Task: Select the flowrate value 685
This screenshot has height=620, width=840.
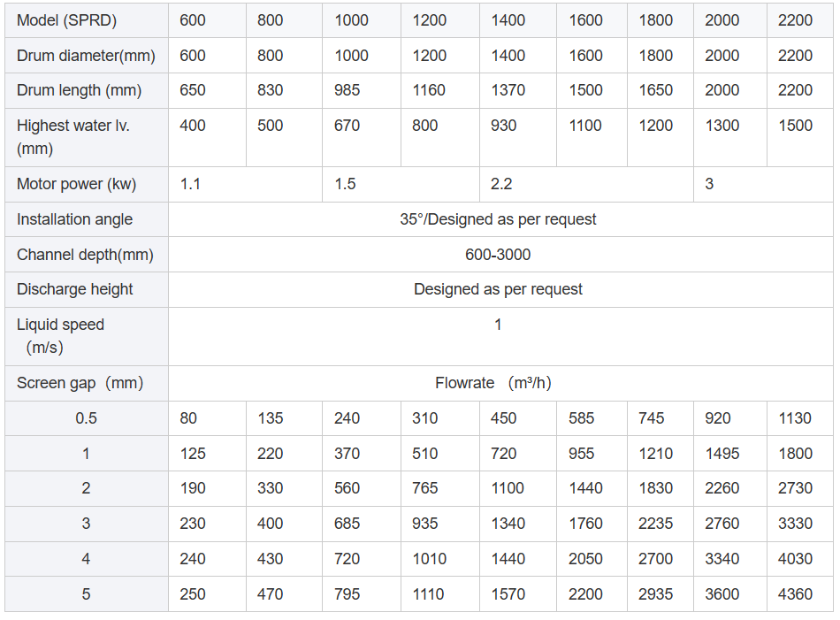Action: pos(347,524)
